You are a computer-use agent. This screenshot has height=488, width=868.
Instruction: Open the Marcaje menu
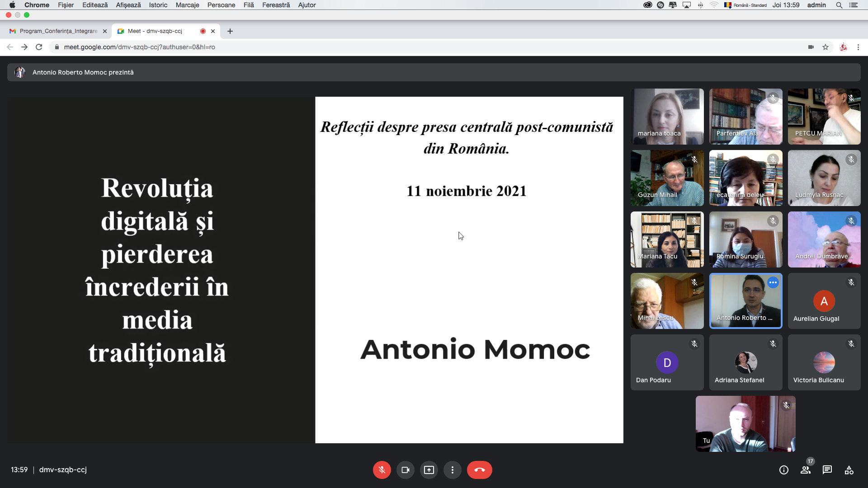[187, 5]
